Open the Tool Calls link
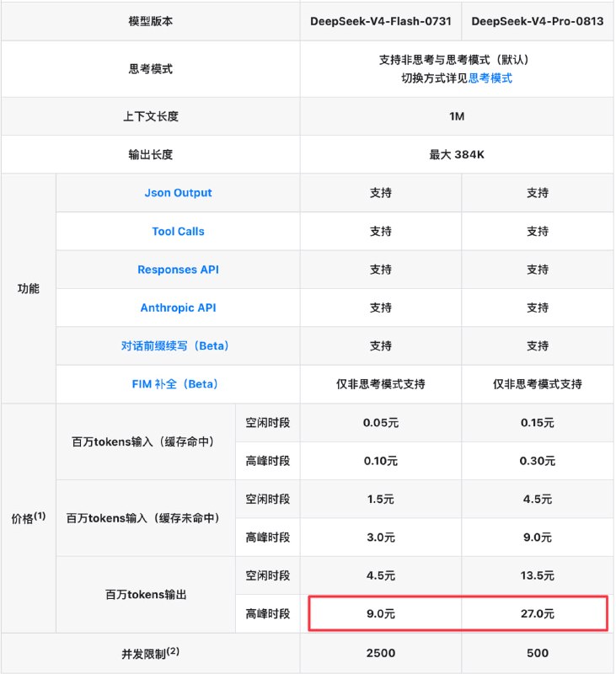Screen dimensions: 616x674 pos(178,231)
